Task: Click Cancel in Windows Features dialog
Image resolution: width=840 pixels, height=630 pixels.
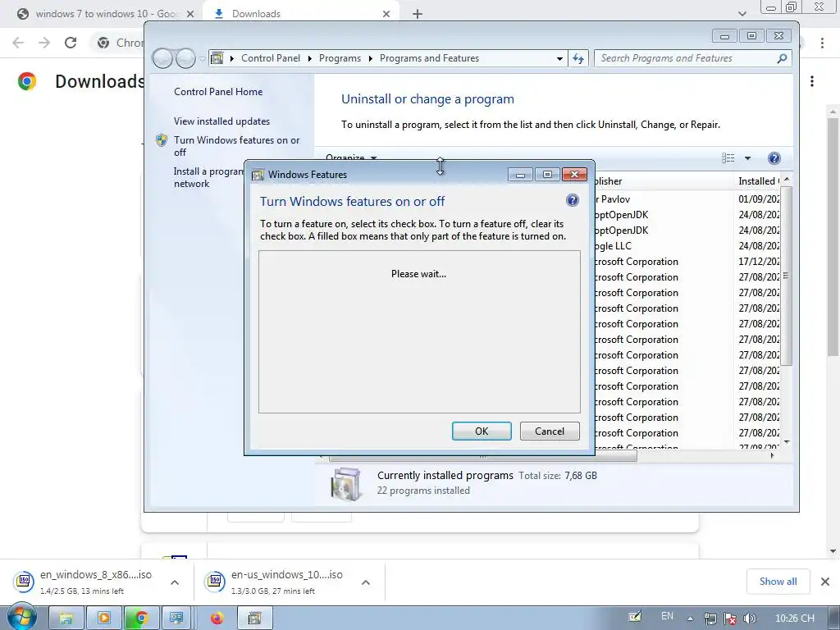Action: coord(550,431)
